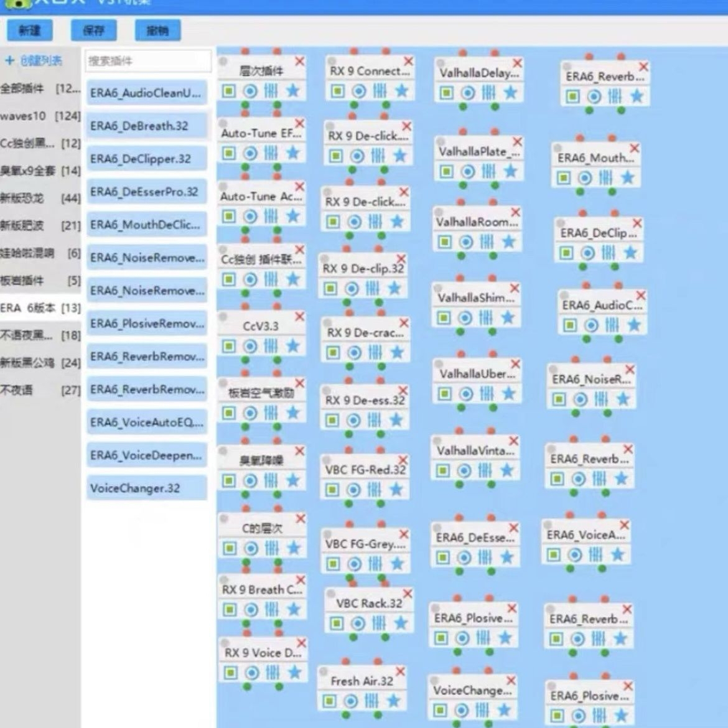728x728 pixels.
Task: Select ERA6_DeEsserPro.32 in the plugin list
Action: point(147,192)
